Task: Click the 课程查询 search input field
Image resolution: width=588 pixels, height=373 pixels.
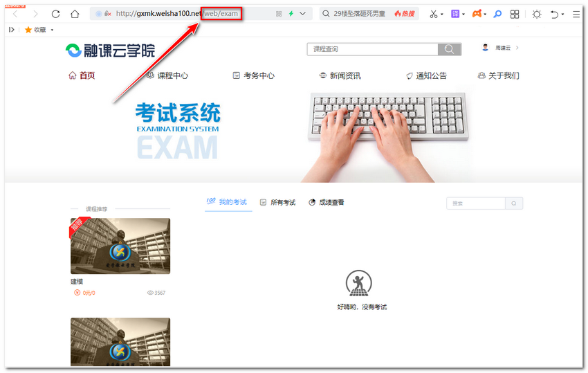Action: pyautogui.click(x=372, y=49)
